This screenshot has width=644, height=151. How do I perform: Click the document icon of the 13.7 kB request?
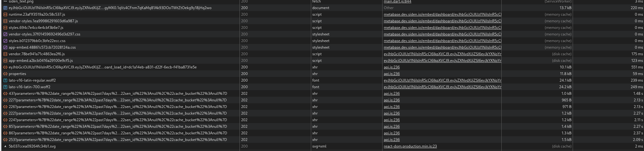click(x=5, y=8)
